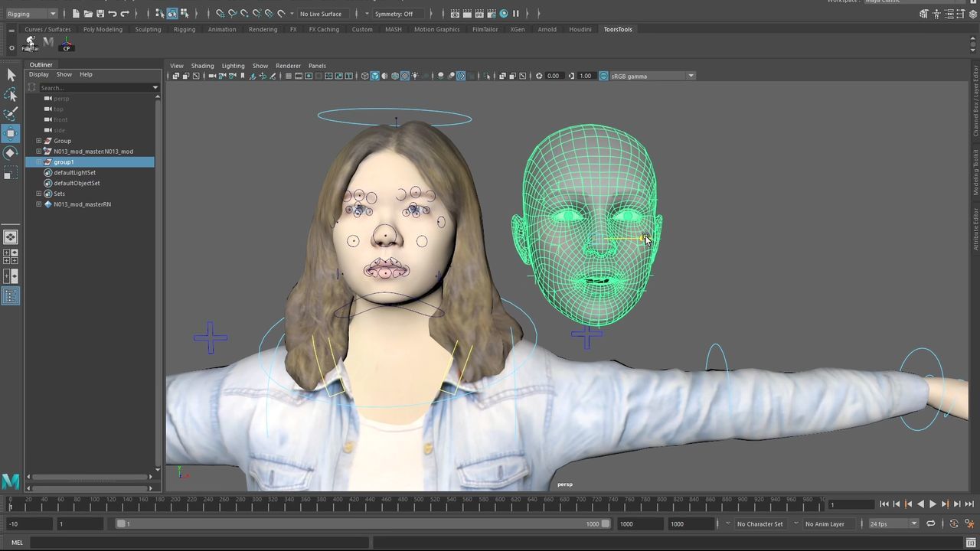The height and width of the screenshot is (551, 980).
Task: Click the Symmetry: Off button
Action: coord(394,14)
